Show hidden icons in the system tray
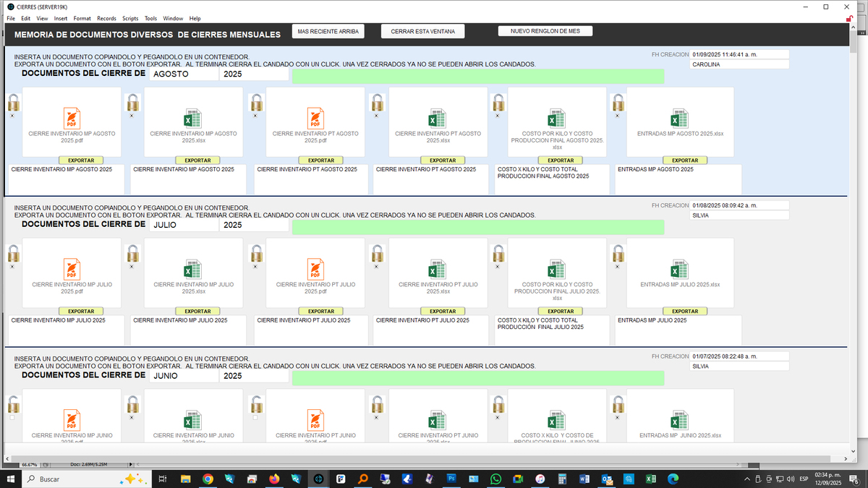The height and width of the screenshot is (488, 868). coord(747,479)
